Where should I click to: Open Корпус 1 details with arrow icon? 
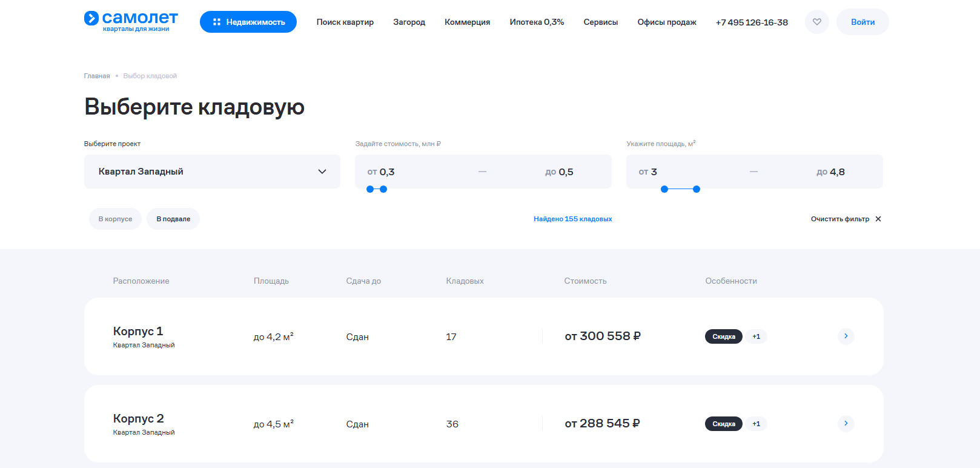pos(846,336)
